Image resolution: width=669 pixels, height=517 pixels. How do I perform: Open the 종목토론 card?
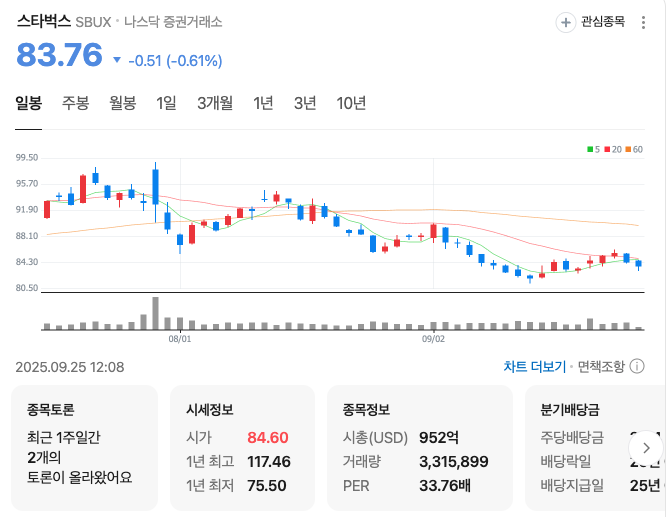point(84,447)
